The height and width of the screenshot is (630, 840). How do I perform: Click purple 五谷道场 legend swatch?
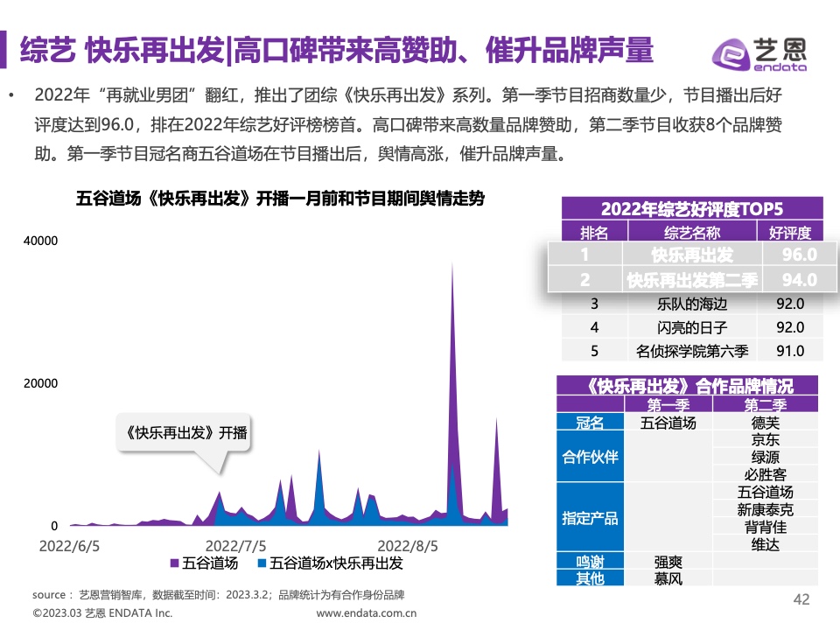pyautogui.click(x=174, y=563)
